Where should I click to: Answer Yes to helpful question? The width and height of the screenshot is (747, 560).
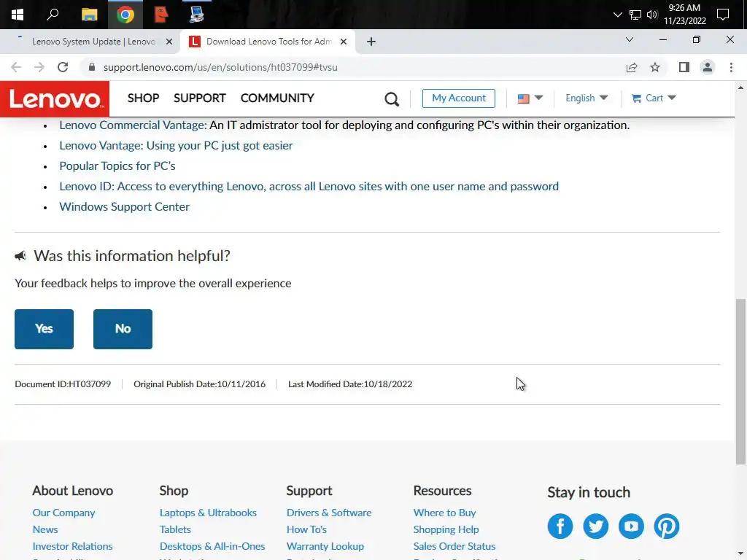pyautogui.click(x=44, y=329)
